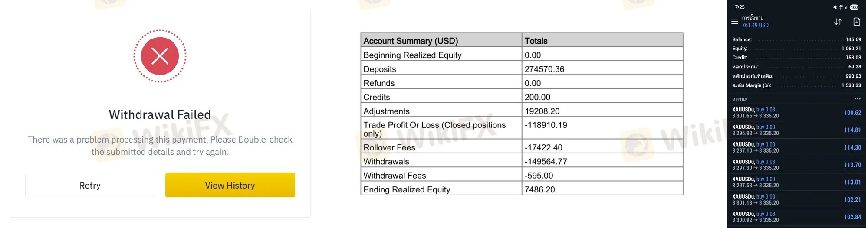Select the XAUUSDu position with profit 114.81
The width and height of the screenshot is (868, 228).
(797, 130)
